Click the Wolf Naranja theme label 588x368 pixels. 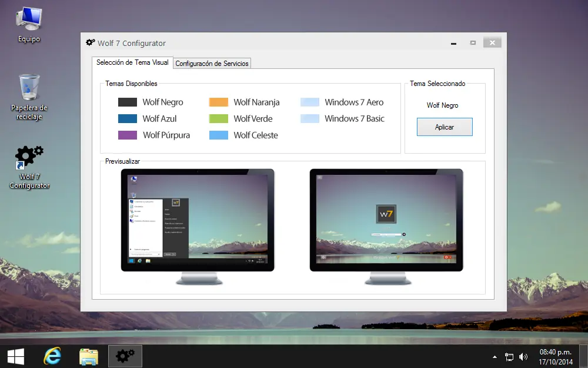click(x=256, y=102)
